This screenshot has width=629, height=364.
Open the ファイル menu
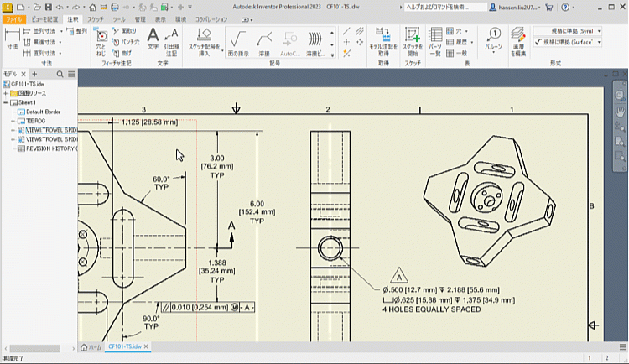[14, 18]
